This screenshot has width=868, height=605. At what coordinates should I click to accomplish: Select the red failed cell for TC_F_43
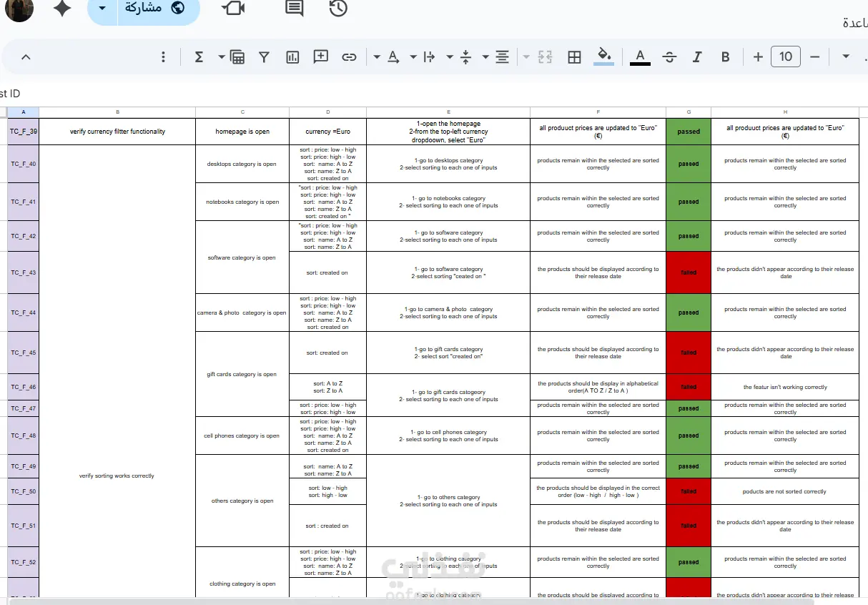[689, 272]
